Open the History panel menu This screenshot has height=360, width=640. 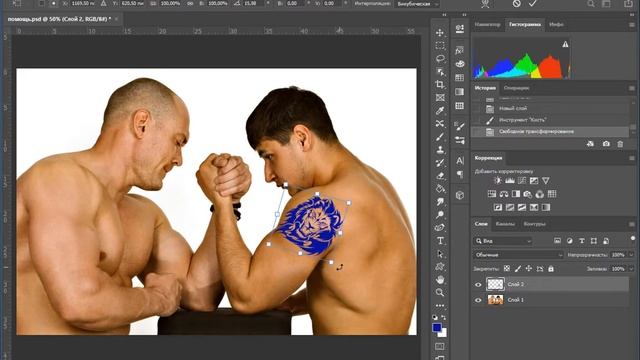(x=631, y=88)
